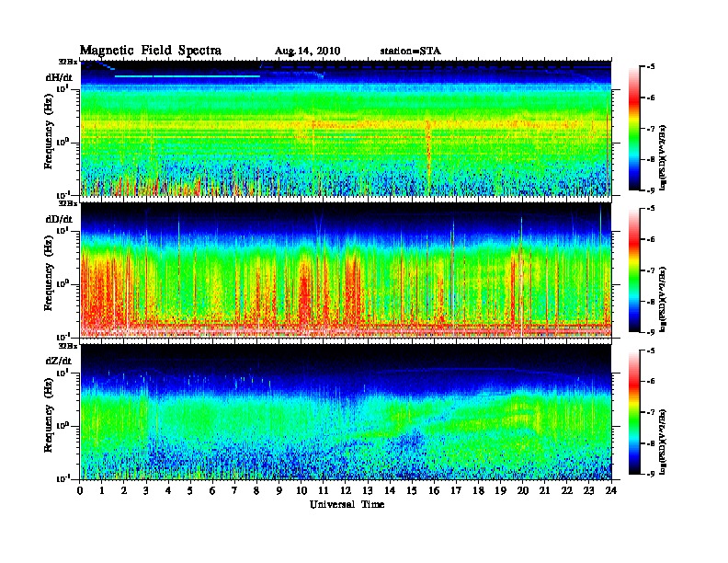Screen dimensions: 728x563
Task: Click the color bar beside dZ/dt panel
Action: pyautogui.click(x=634, y=412)
